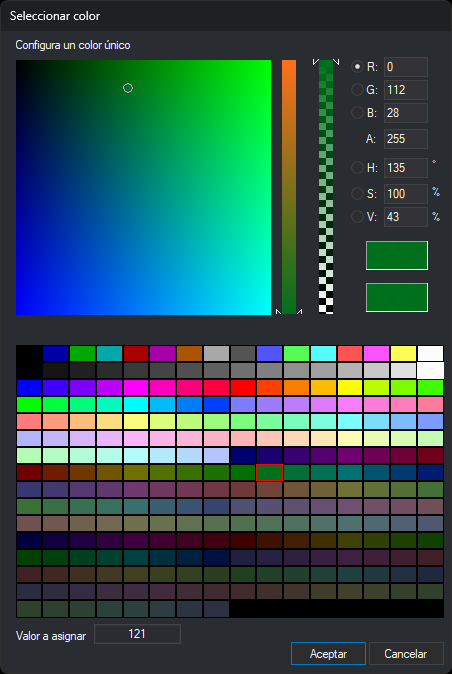Select the V (value) radio button

click(x=357, y=217)
